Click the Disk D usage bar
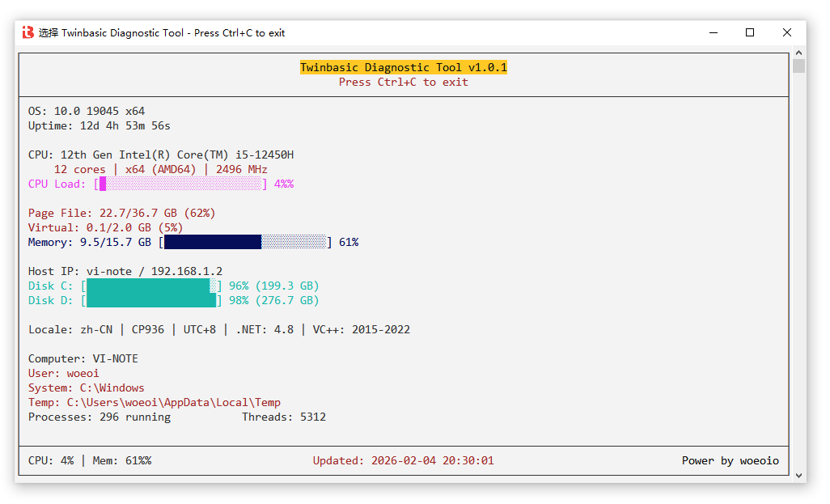The image size is (830, 504). [151, 300]
